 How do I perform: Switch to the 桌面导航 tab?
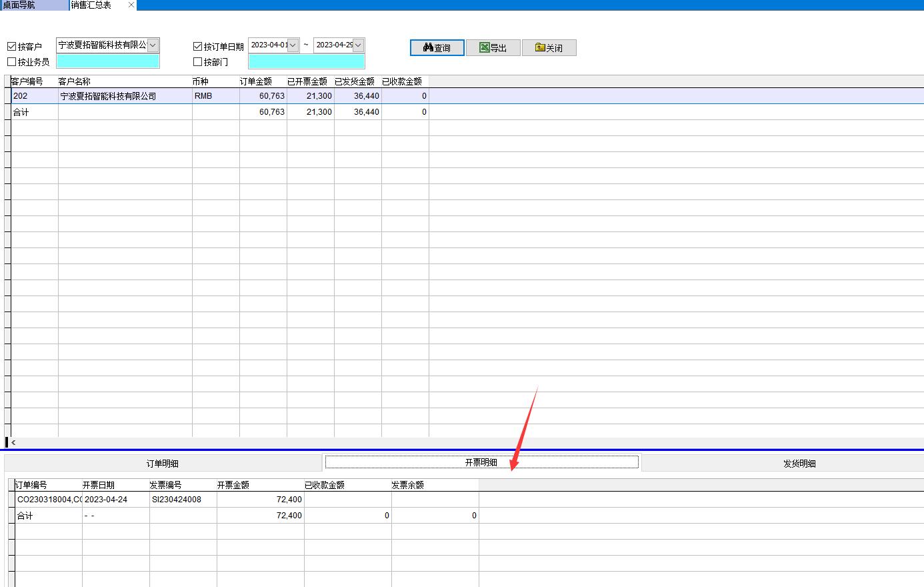pyautogui.click(x=33, y=5)
